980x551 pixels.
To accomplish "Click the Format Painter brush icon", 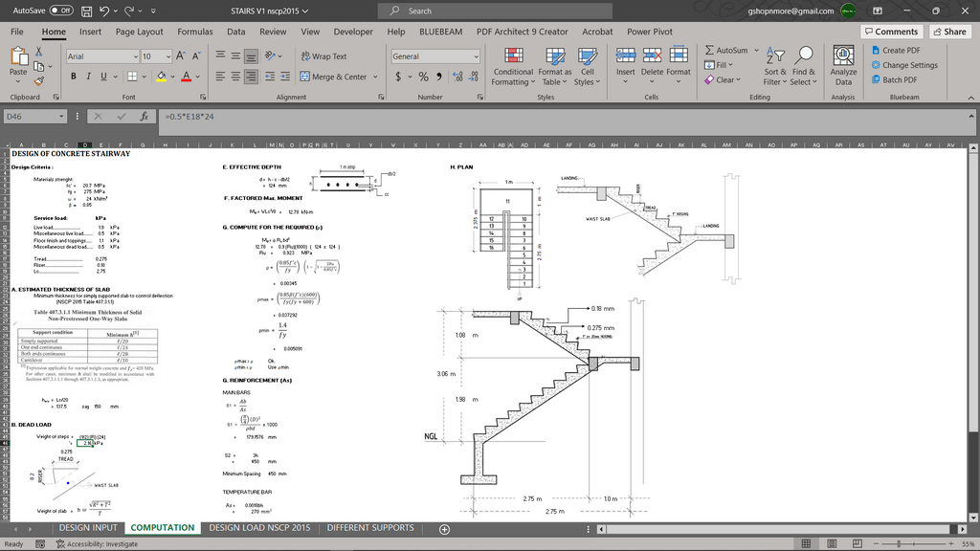I will point(38,81).
